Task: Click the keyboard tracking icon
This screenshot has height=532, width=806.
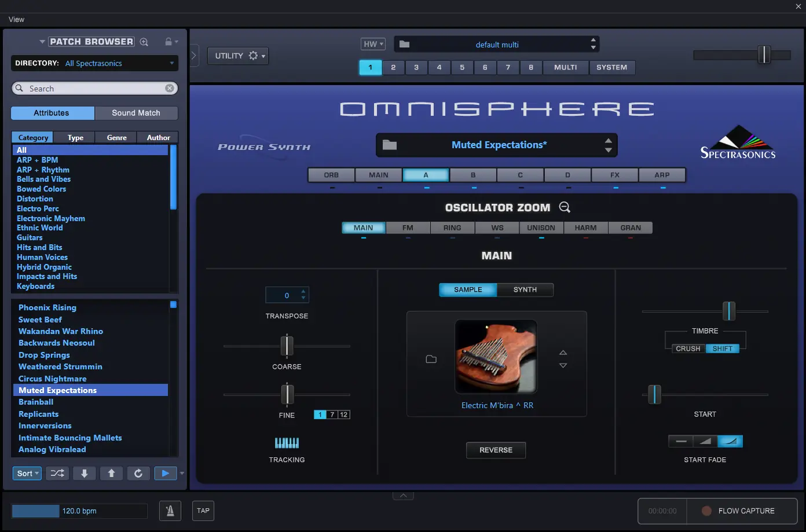Action: (x=287, y=443)
